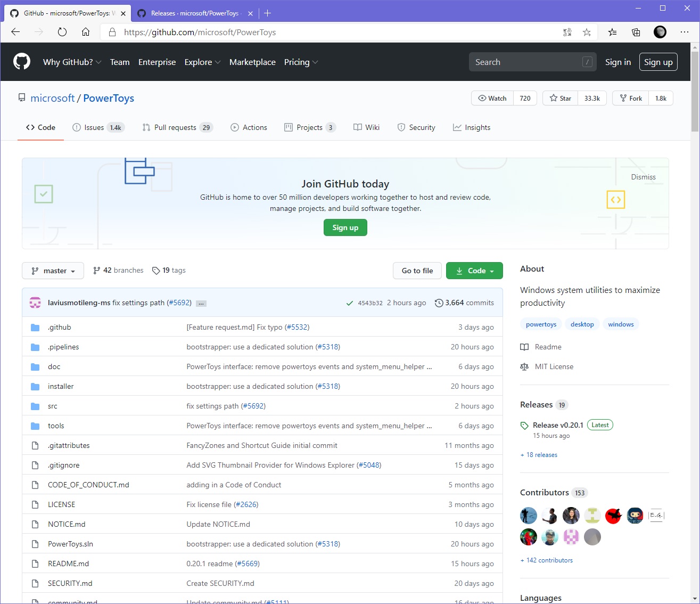Click the header Sign up button
700x604 pixels.
(658, 62)
